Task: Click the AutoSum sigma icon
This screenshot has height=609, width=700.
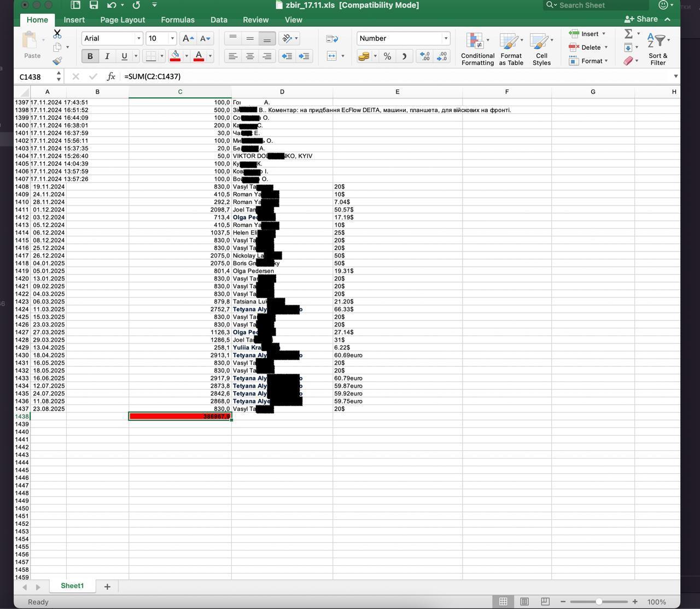Action: tap(628, 34)
